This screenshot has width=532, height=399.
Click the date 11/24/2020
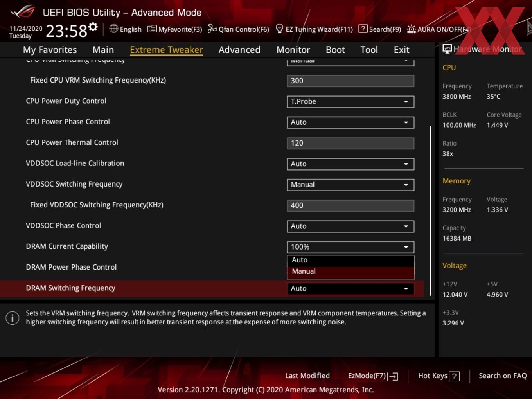(x=26, y=29)
